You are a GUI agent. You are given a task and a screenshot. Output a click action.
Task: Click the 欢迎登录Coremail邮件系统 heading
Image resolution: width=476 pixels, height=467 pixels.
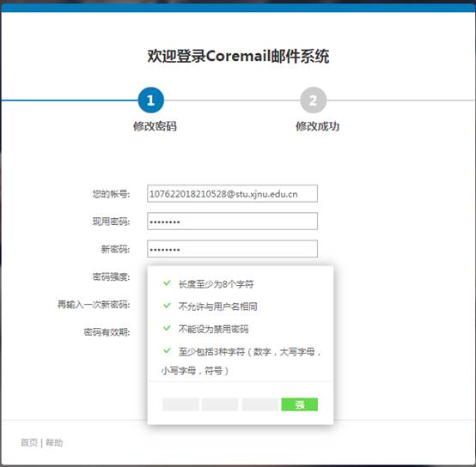[x=238, y=56]
